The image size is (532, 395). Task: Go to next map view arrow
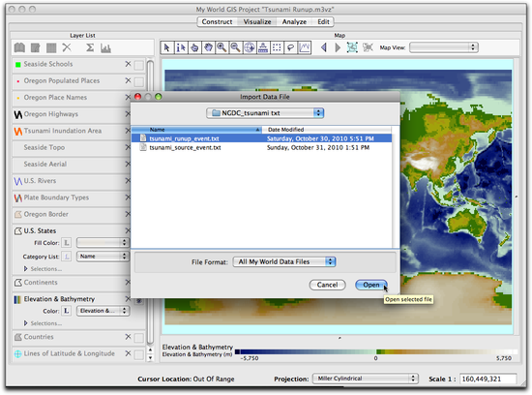coord(338,47)
